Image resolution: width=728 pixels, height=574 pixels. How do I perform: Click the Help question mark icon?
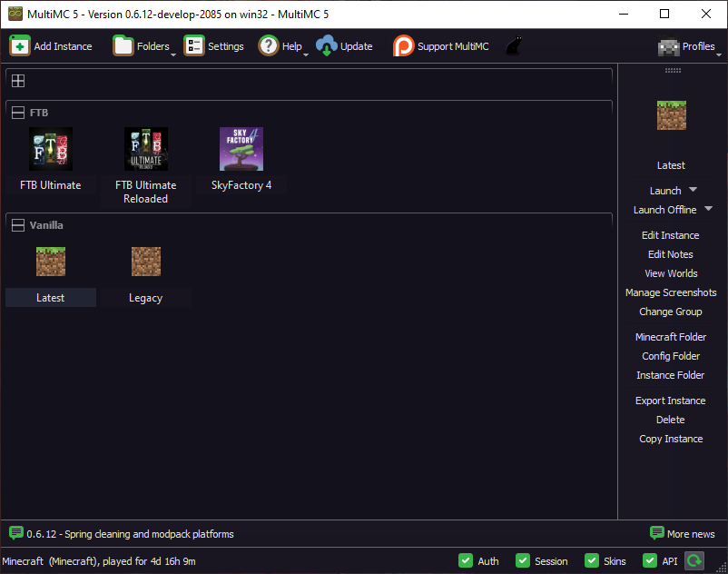coord(269,46)
